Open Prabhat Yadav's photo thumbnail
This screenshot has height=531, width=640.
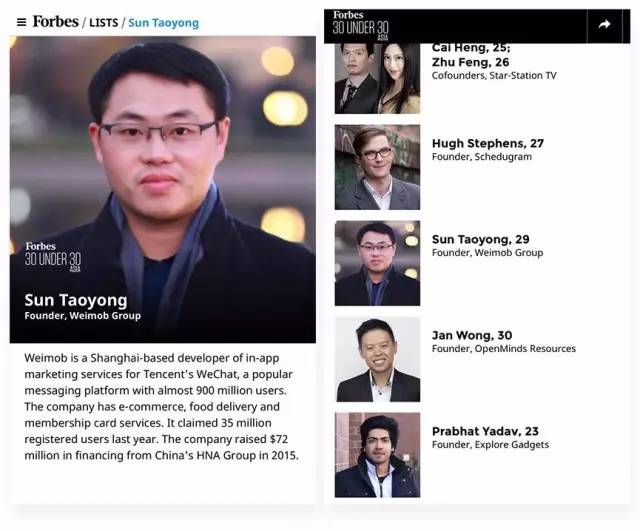(377, 455)
